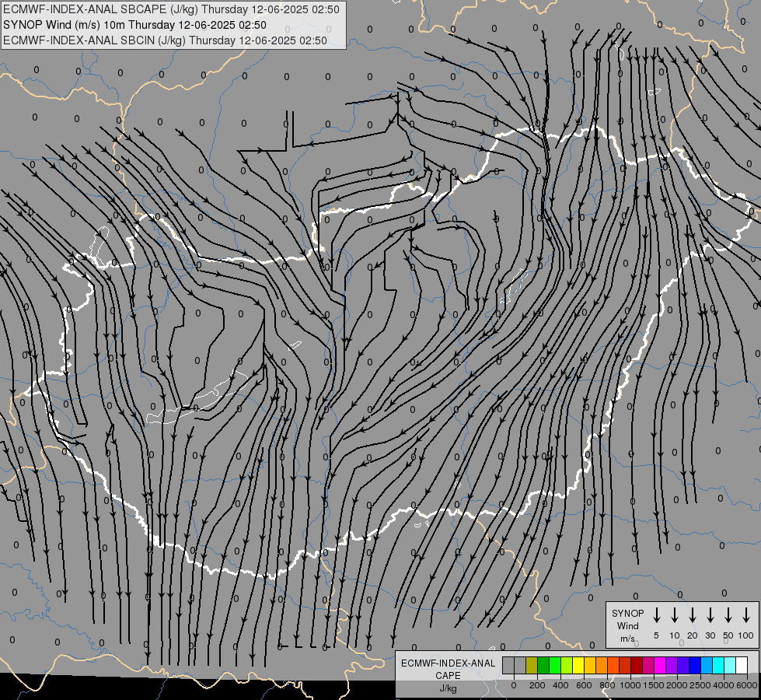Screen dimensions: 761x700
Task: Click the 100 speed label in the wind legend
Action: [x=746, y=635]
